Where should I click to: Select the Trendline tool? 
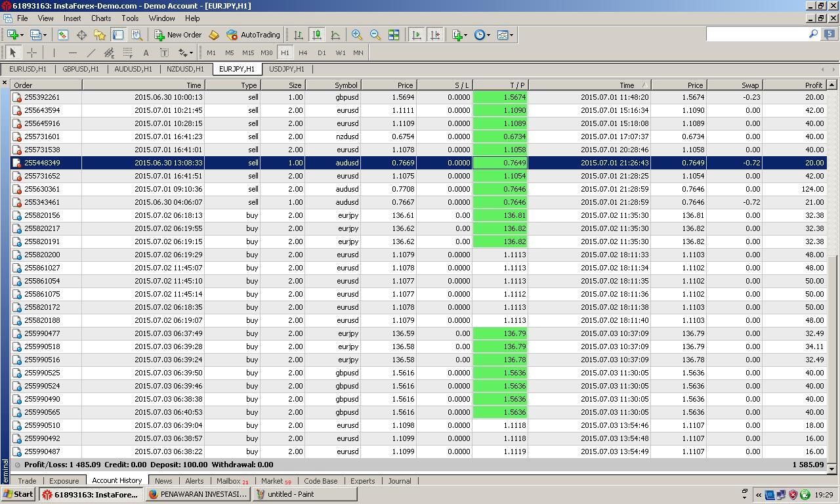pos(91,52)
